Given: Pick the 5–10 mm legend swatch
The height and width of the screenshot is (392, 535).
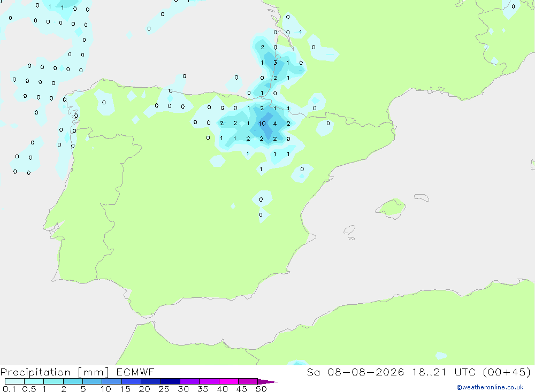Looking at the screenshot, I should (92, 381).
